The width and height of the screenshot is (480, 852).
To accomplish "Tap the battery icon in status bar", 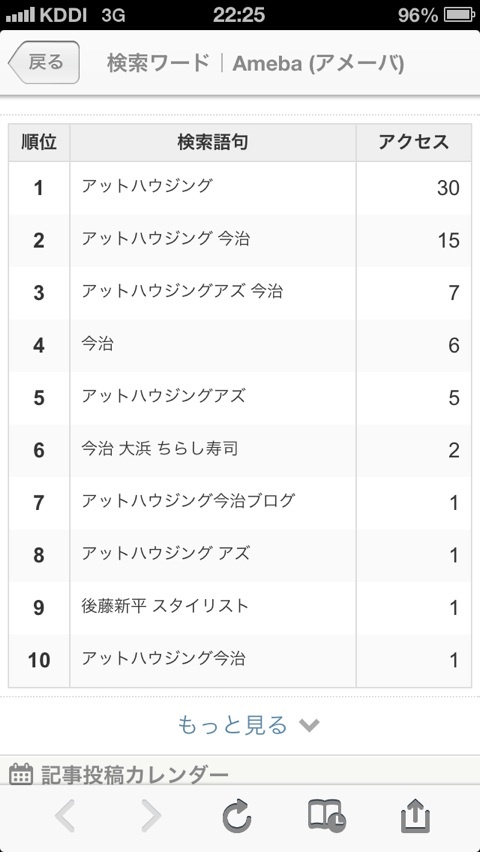I will pos(460,15).
